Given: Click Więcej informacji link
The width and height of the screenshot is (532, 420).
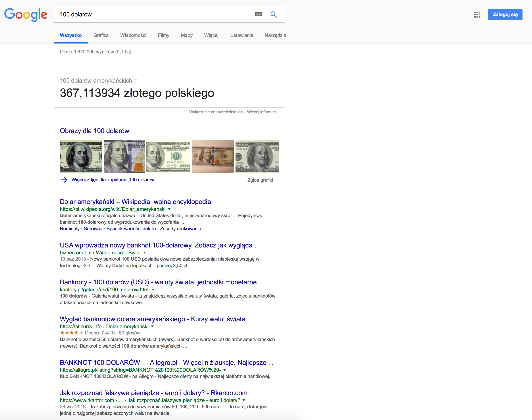Looking at the screenshot, I should click(x=262, y=112).
